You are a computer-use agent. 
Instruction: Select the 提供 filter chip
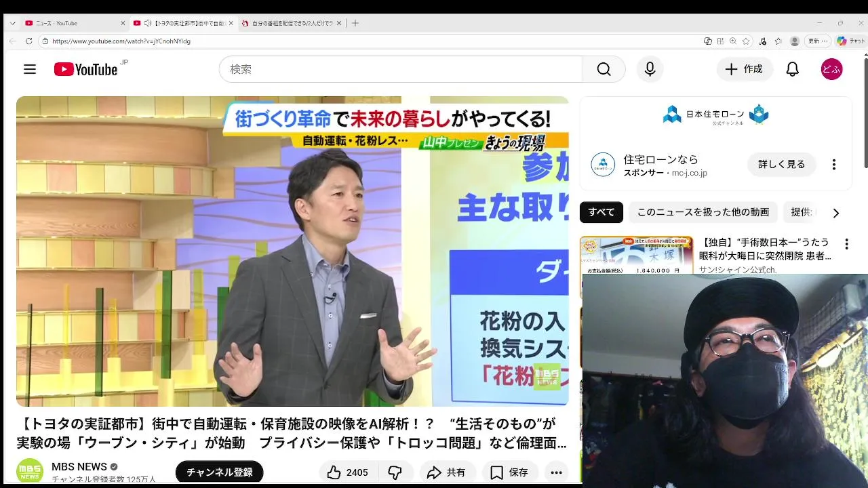point(801,212)
